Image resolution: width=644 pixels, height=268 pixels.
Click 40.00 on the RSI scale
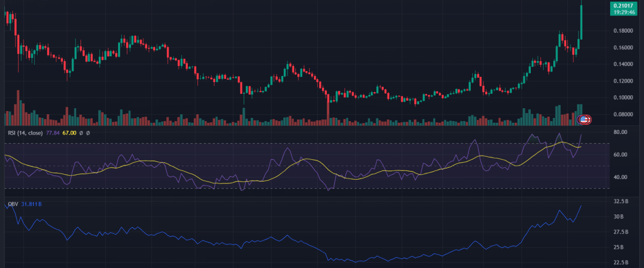(x=621, y=177)
